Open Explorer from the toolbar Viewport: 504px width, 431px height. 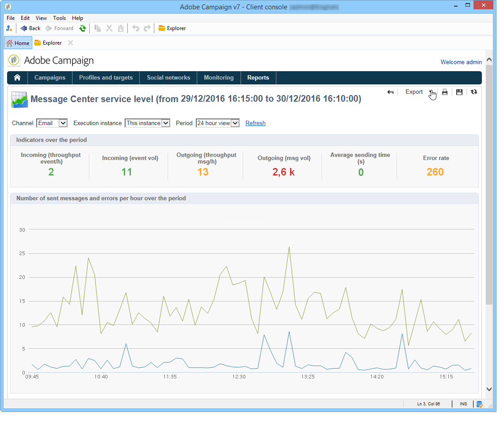172,28
